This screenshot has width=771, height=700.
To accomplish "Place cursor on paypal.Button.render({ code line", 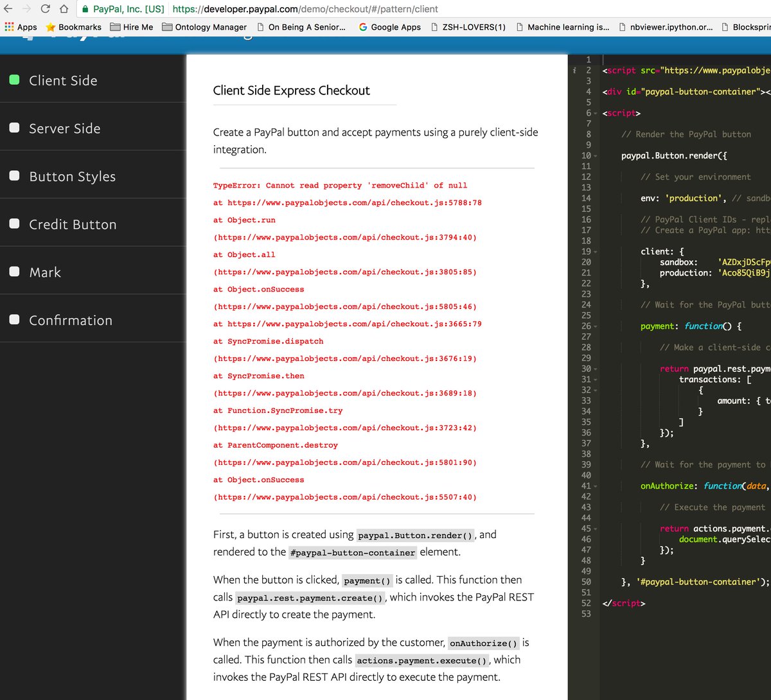I will pyautogui.click(x=674, y=155).
